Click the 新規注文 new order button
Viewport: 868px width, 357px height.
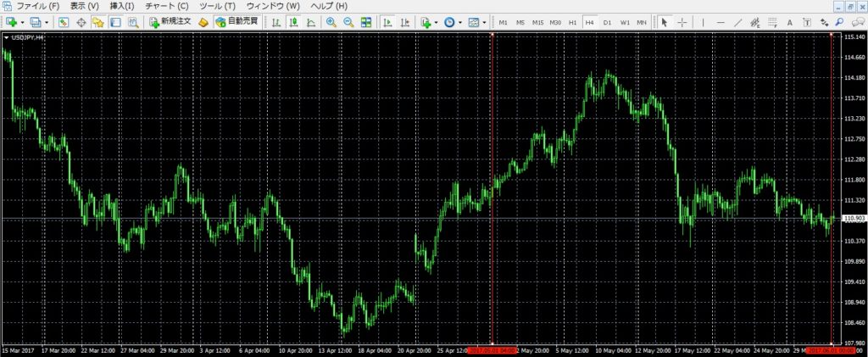170,22
